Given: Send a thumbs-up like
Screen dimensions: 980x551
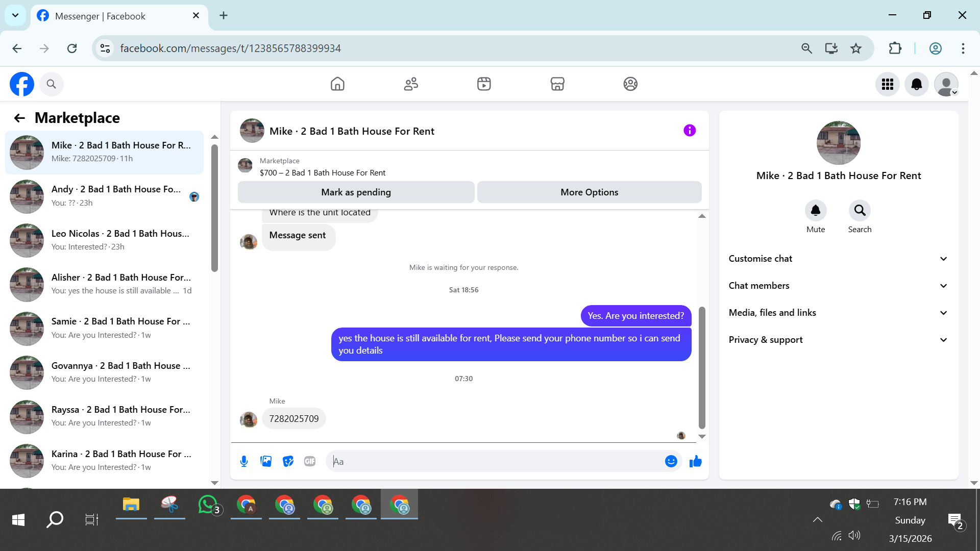Looking at the screenshot, I should 696,462.
